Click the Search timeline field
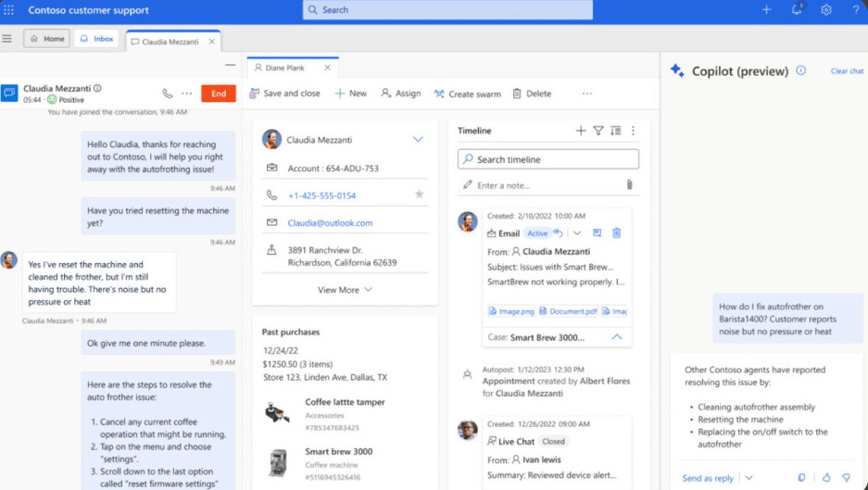 pyautogui.click(x=548, y=159)
